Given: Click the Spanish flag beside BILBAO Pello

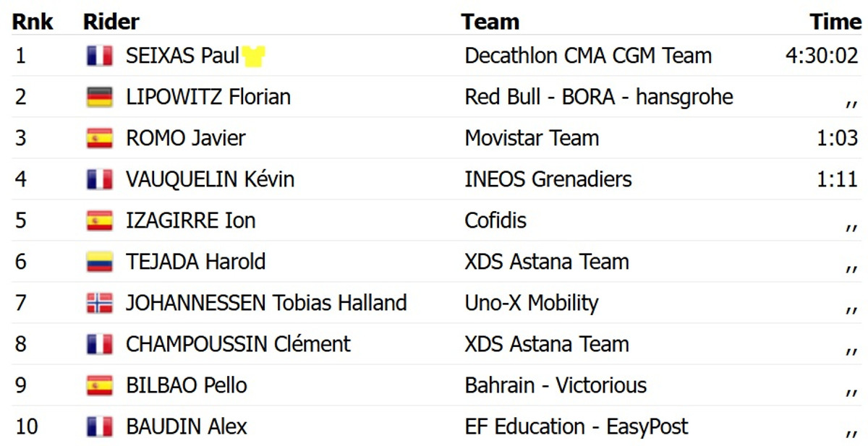Looking at the screenshot, I should click(99, 385).
